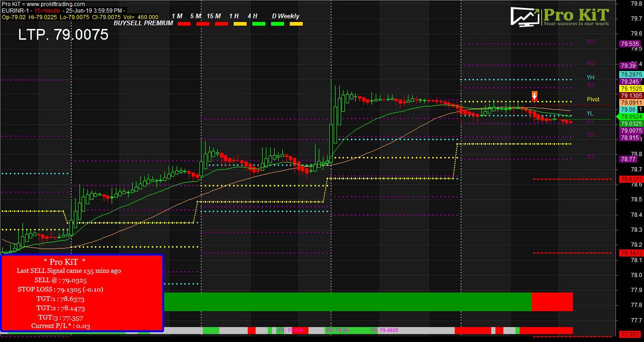
Task: Click the green 4 H signal indicator
Action: [x=258, y=23]
